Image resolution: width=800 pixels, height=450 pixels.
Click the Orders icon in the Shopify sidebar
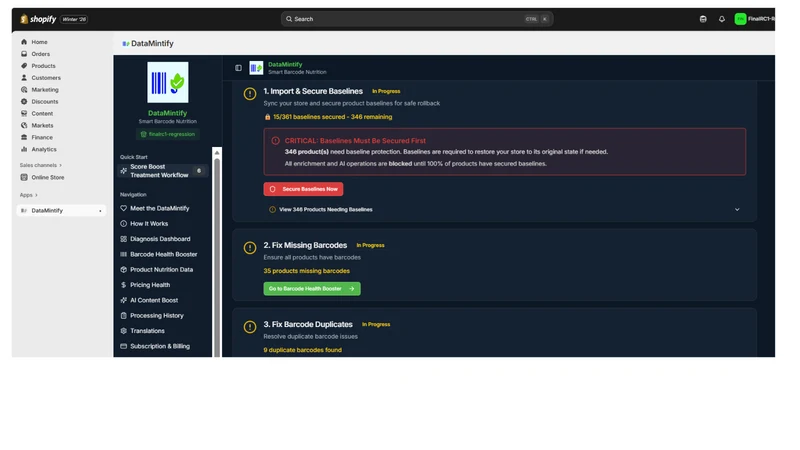(24, 54)
